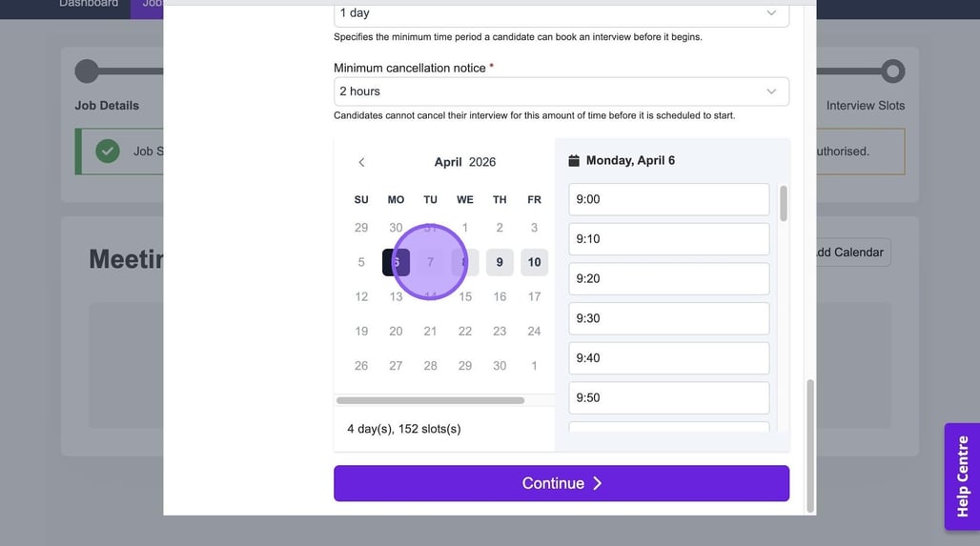Image resolution: width=980 pixels, height=546 pixels.
Task: Expand the '2 hours' cancellation notice dropdown
Action: [x=561, y=91]
